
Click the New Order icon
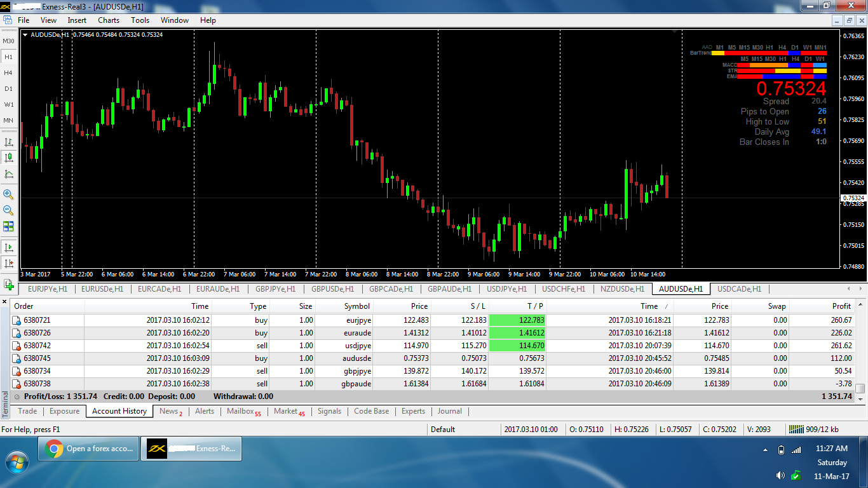click(x=8, y=284)
